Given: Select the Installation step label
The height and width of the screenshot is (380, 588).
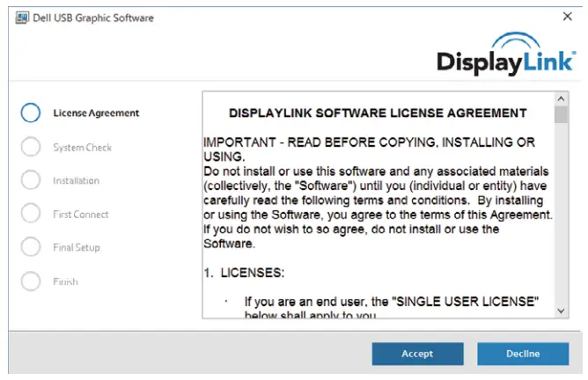Looking at the screenshot, I should (76, 180).
